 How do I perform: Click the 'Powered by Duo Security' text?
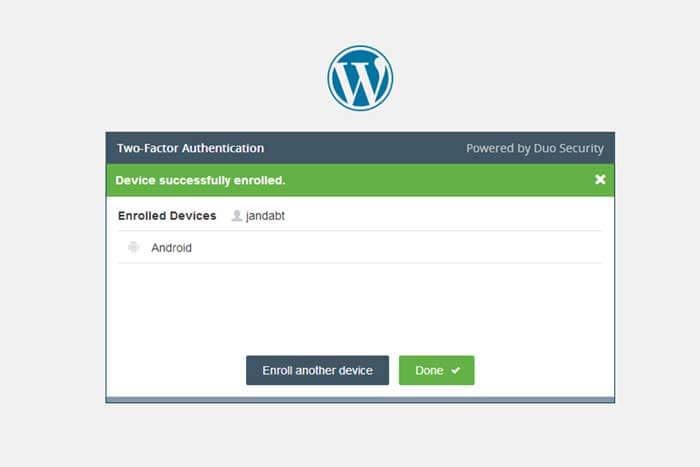point(535,148)
